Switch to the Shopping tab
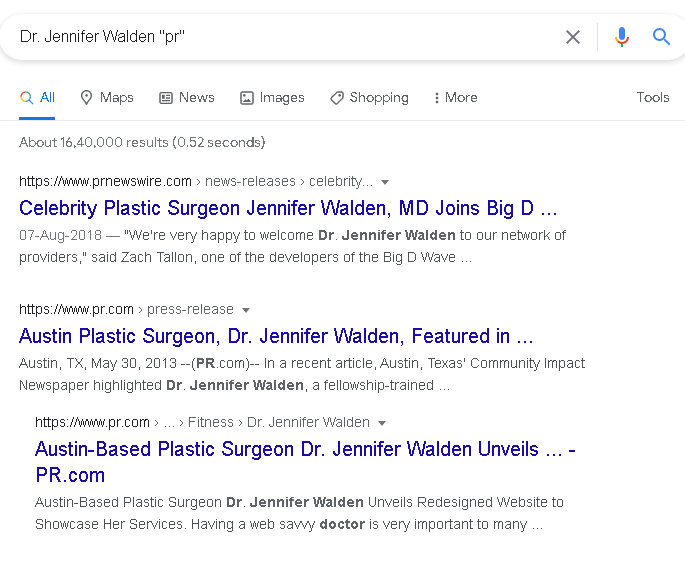Viewport: 685px width, 564px height. click(369, 97)
